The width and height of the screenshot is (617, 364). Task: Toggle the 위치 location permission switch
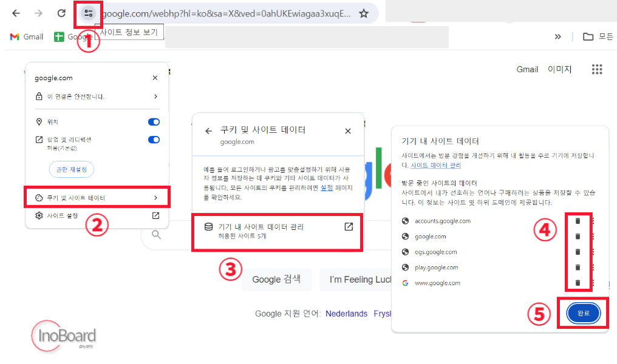coord(154,122)
